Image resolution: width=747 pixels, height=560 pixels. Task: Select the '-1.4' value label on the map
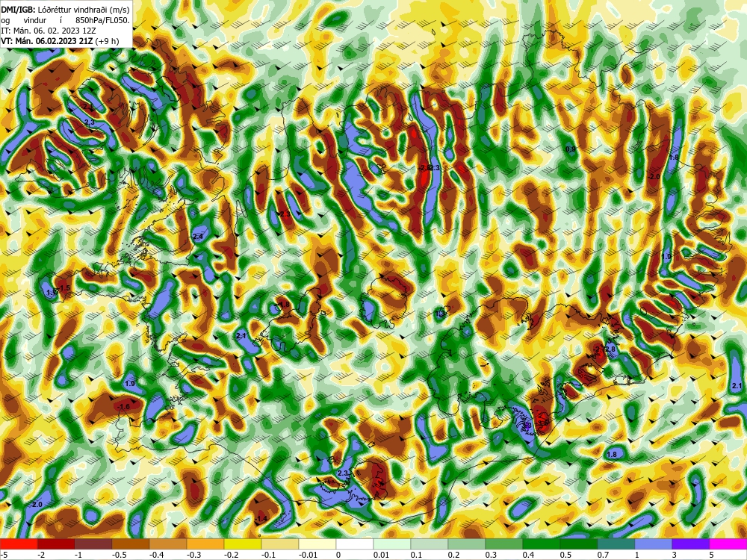click(x=261, y=519)
